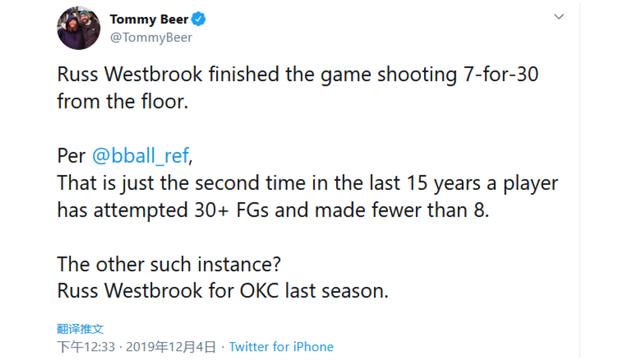Follow the @bball_ref mention link
The image size is (640, 360).
[x=140, y=156]
